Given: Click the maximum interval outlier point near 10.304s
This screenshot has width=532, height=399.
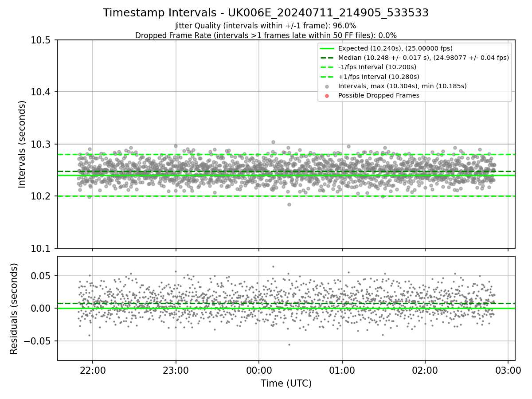Looking at the screenshot, I should [273, 142].
